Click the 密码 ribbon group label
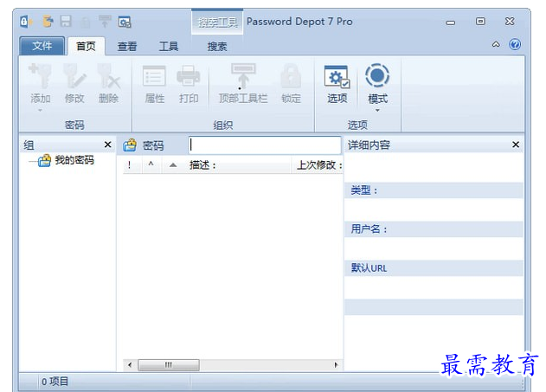Screen dimensions: 546x392 pos(74,125)
